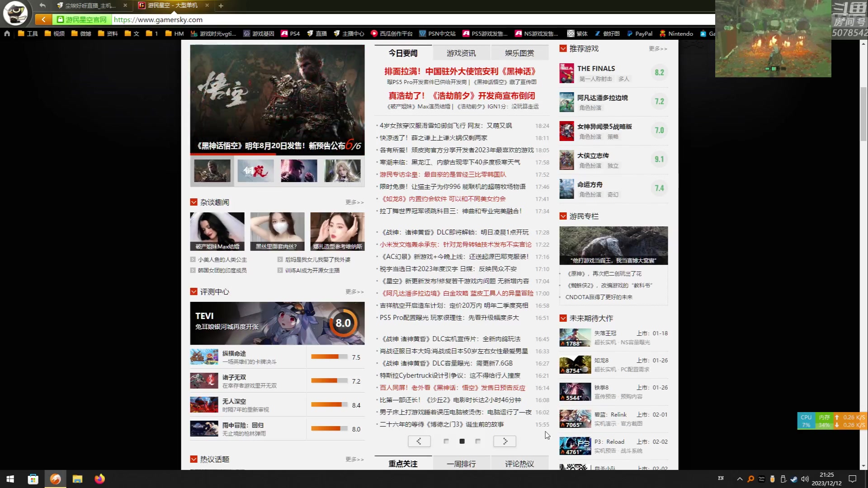Open the 直播 bookmark

[316, 33]
